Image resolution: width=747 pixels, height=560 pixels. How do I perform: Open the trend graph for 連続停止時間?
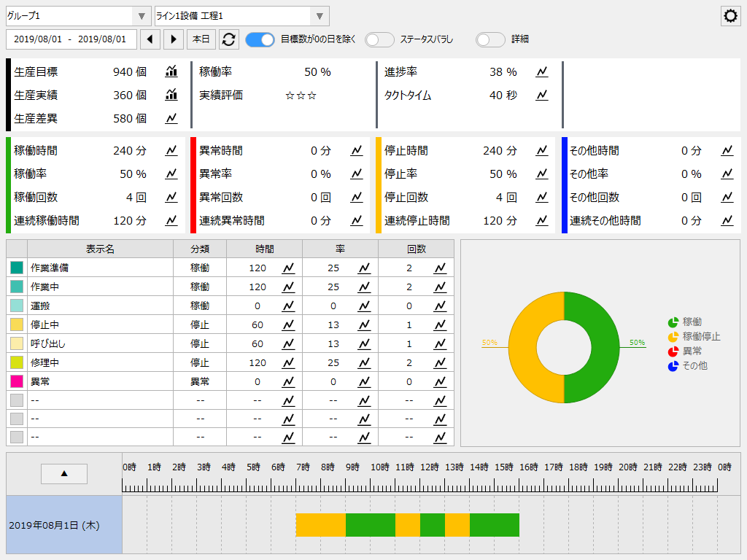click(x=541, y=219)
